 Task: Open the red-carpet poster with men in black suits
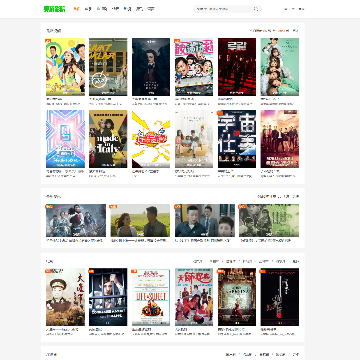tap(237, 67)
